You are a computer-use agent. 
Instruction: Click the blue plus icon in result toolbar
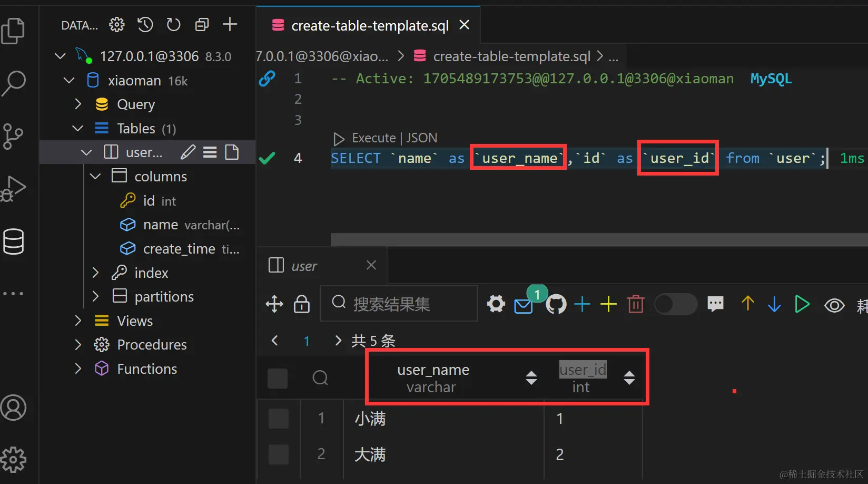pyautogui.click(x=582, y=304)
